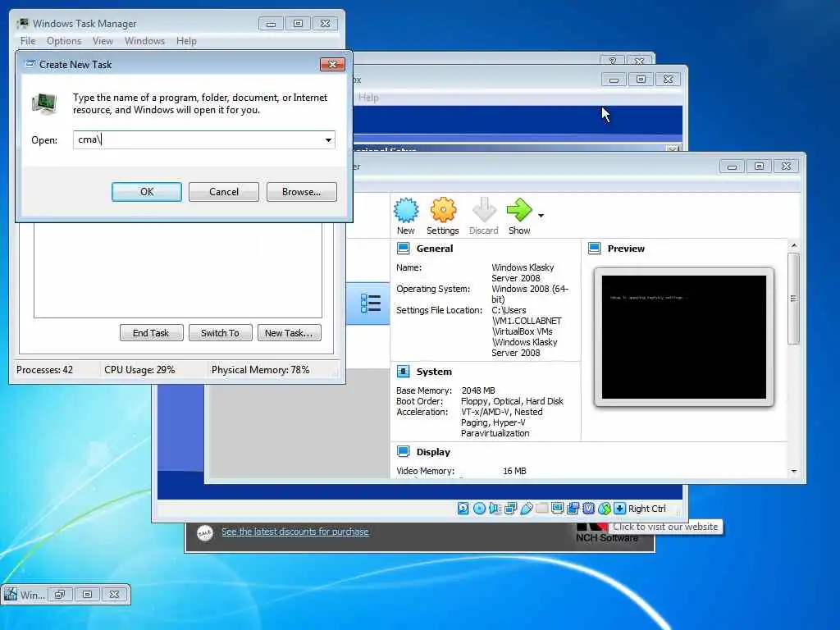Click the System section chip icon
Viewport: 840px width, 630px height.
pos(404,372)
